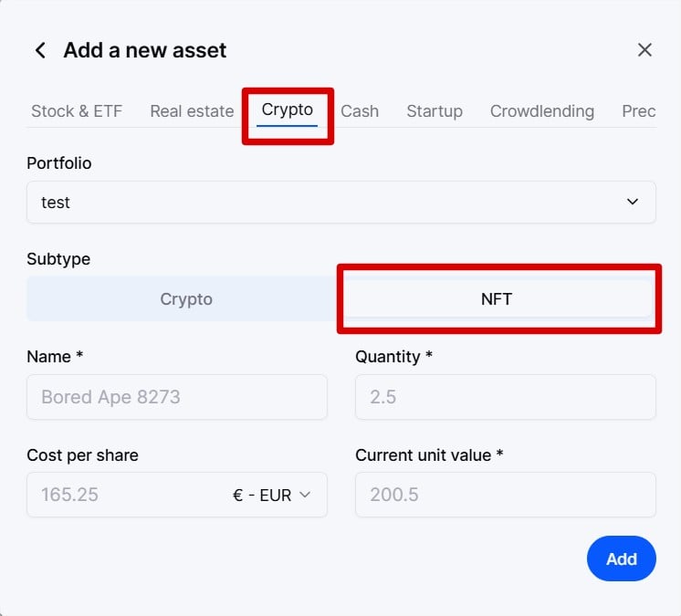Viewport: 681px width, 616px height.
Task: Switch to the Cash tab
Action: (360, 111)
